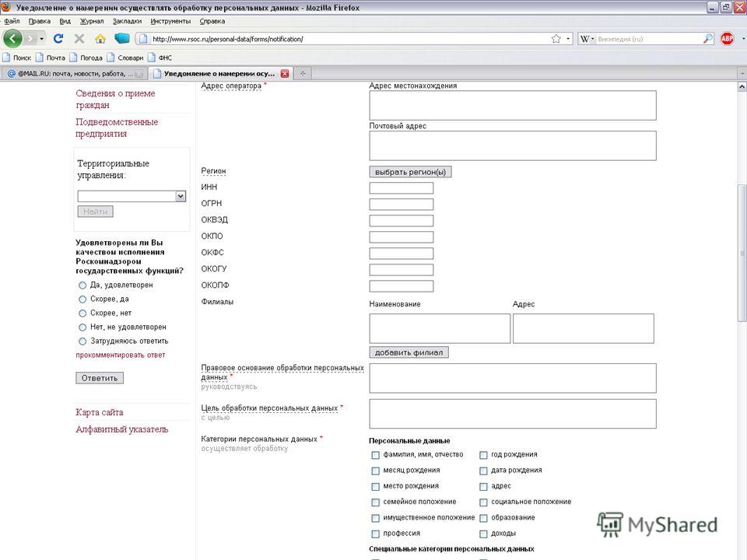Close the Уведомление о намерении tab
The width and height of the screenshot is (747, 560).
285,73
